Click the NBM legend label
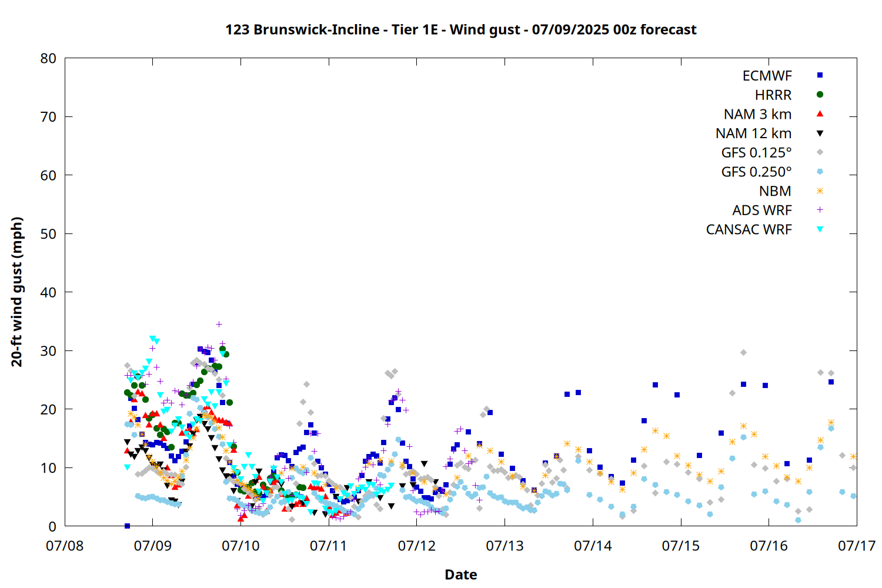 [775, 191]
